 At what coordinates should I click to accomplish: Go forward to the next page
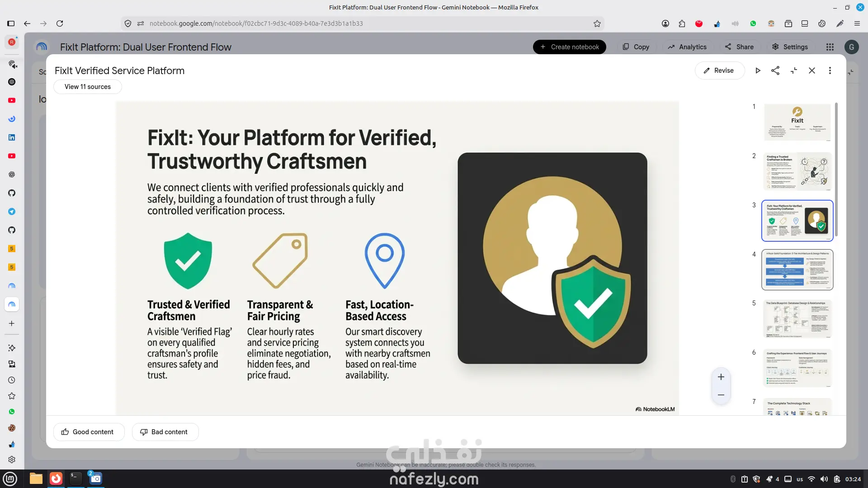tap(43, 23)
